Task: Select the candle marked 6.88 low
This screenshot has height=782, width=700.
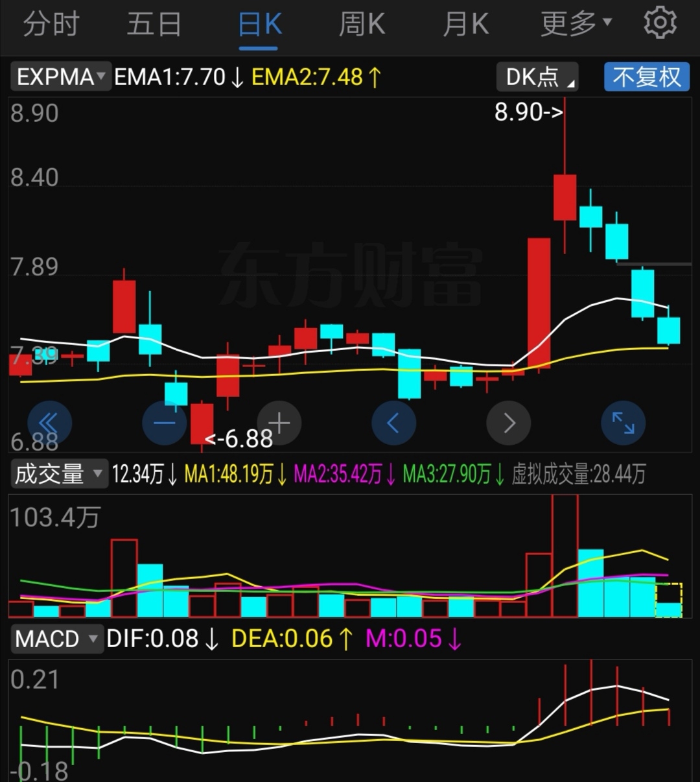Action: click(x=202, y=424)
